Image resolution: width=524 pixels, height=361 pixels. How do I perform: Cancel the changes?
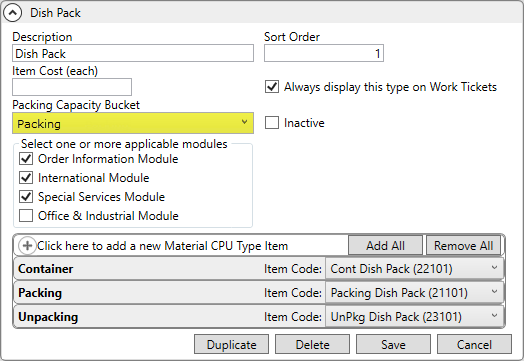474,344
